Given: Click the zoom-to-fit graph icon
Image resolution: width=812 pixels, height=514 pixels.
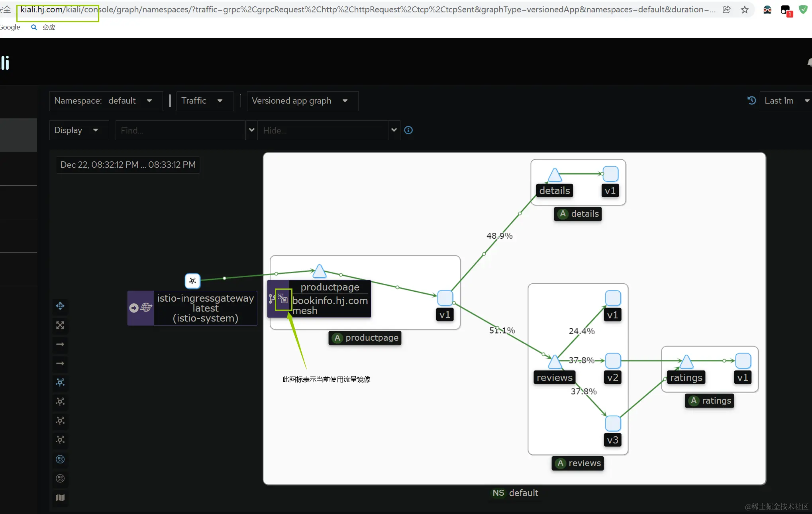Looking at the screenshot, I should pos(60,325).
